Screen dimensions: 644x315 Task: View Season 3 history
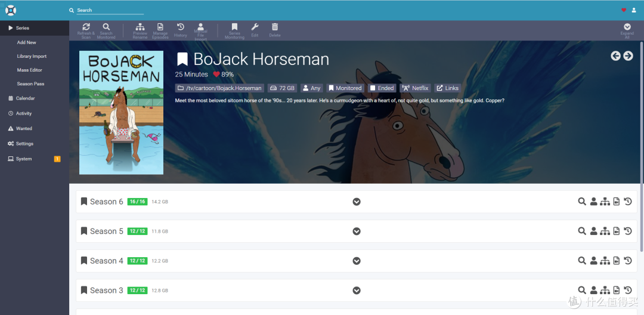point(627,290)
